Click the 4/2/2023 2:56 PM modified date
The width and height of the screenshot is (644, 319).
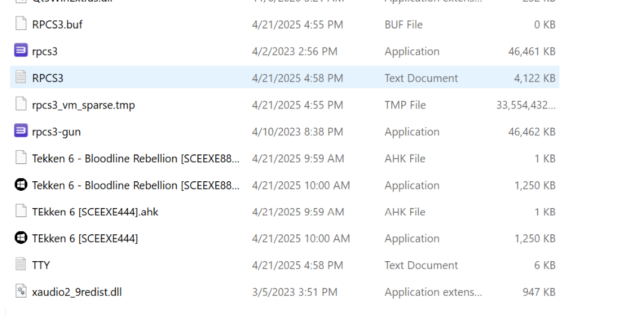pyautogui.click(x=295, y=51)
